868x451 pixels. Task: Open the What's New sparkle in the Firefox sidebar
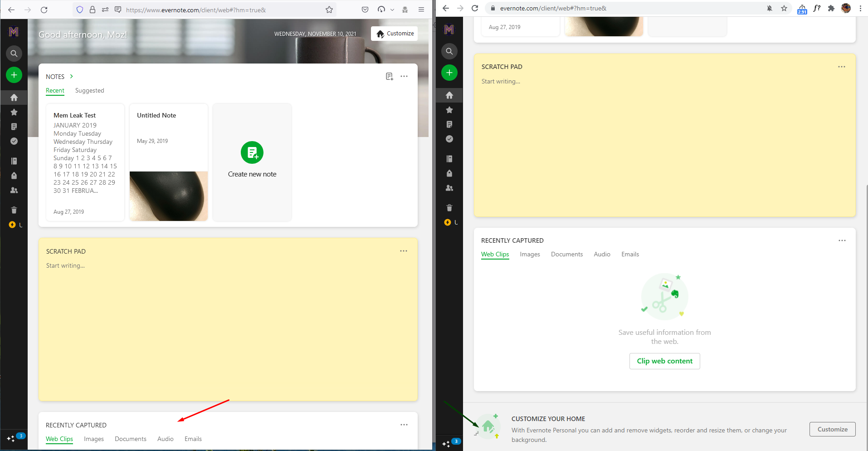click(x=11, y=439)
